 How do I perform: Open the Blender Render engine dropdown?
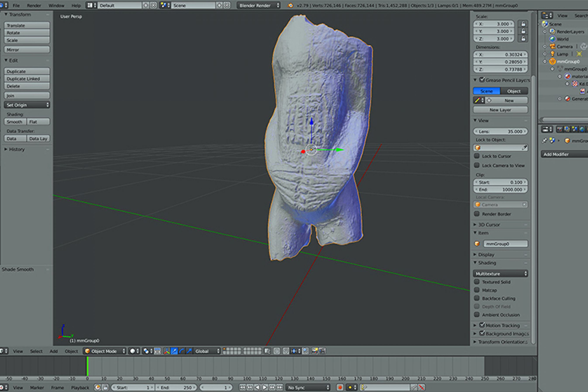(x=259, y=5)
